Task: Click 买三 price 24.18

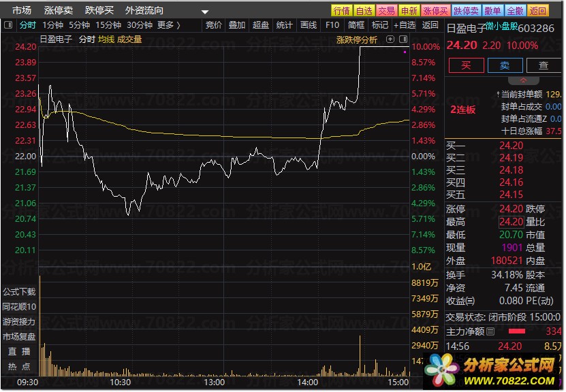Action: pyautogui.click(x=511, y=170)
